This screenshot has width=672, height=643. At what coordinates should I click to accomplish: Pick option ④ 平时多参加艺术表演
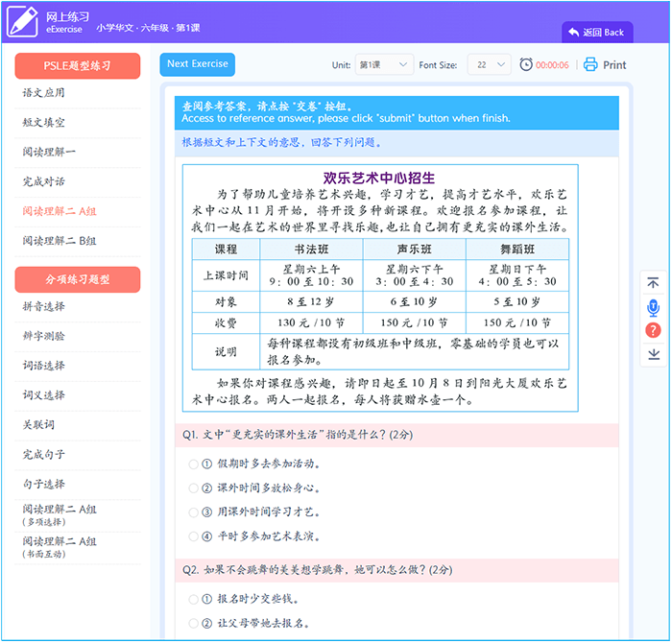[194, 536]
